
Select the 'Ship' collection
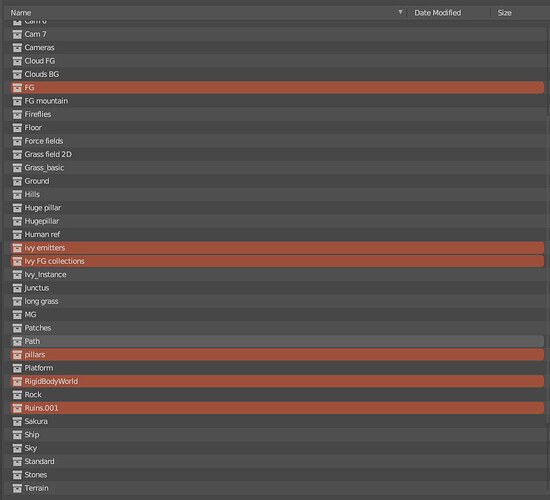click(x=277, y=435)
